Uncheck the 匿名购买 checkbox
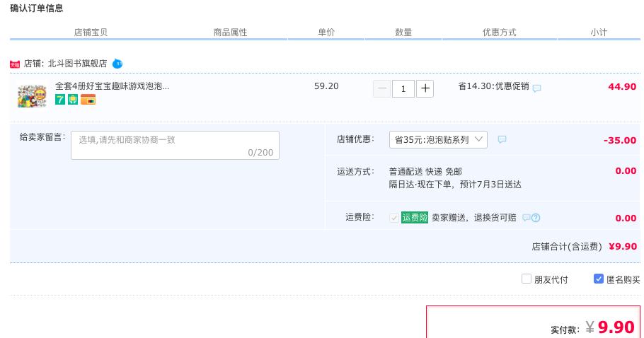Image resolution: width=644 pixels, height=338 pixels. (599, 279)
